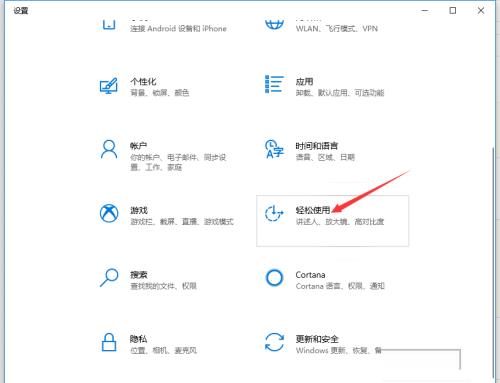Click the Ease of Access icon
This screenshot has width=500, height=383.
click(x=274, y=213)
